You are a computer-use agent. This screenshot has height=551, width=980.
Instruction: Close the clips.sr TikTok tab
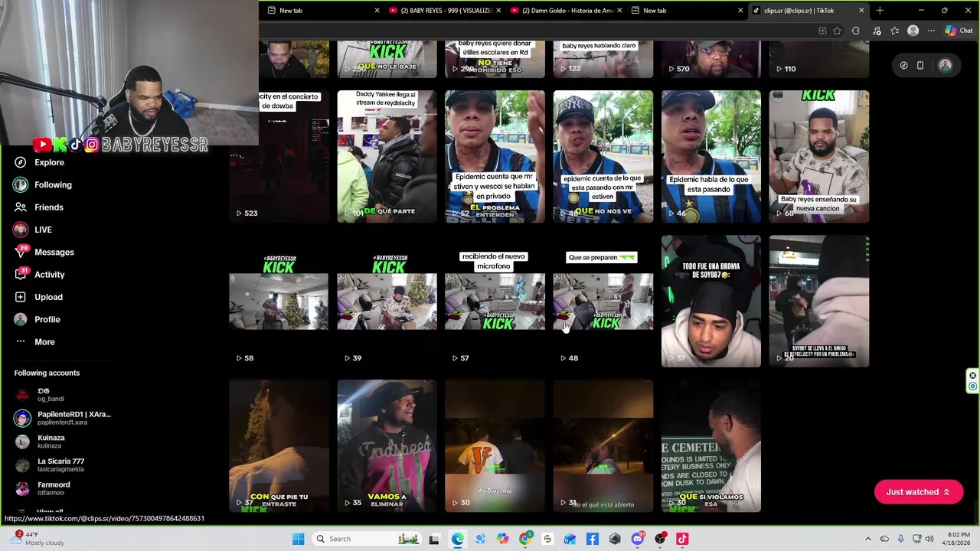pyautogui.click(x=861, y=11)
